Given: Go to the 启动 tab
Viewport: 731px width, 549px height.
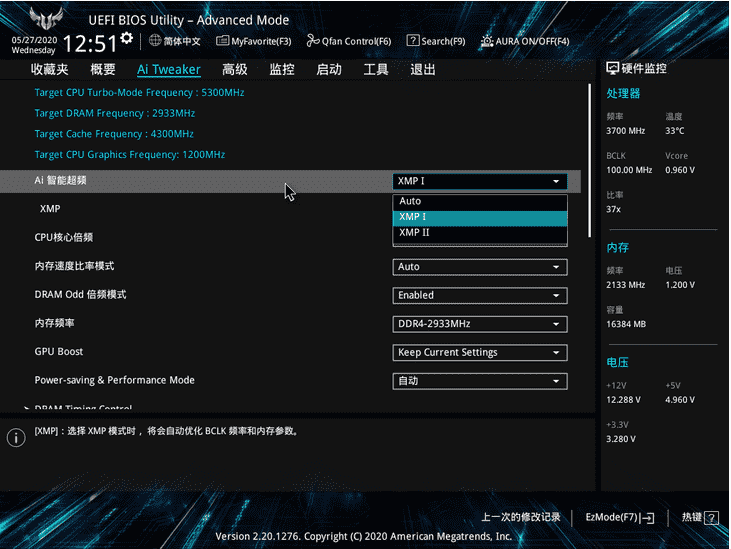Looking at the screenshot, I should tap(329, 69).
